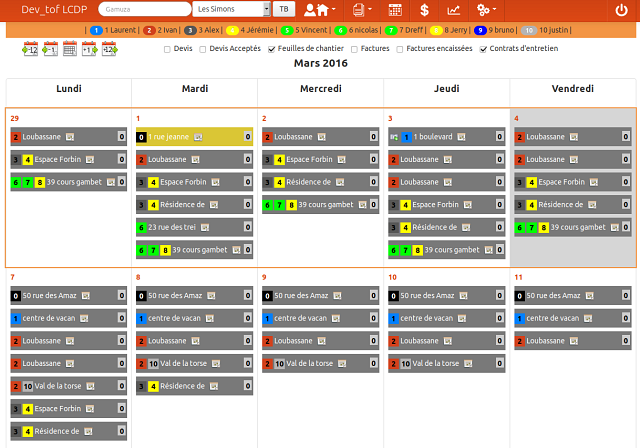640x448 pixels.
Task: Open the Les Simons dropdown list
Action: click(x=232, y=9)
